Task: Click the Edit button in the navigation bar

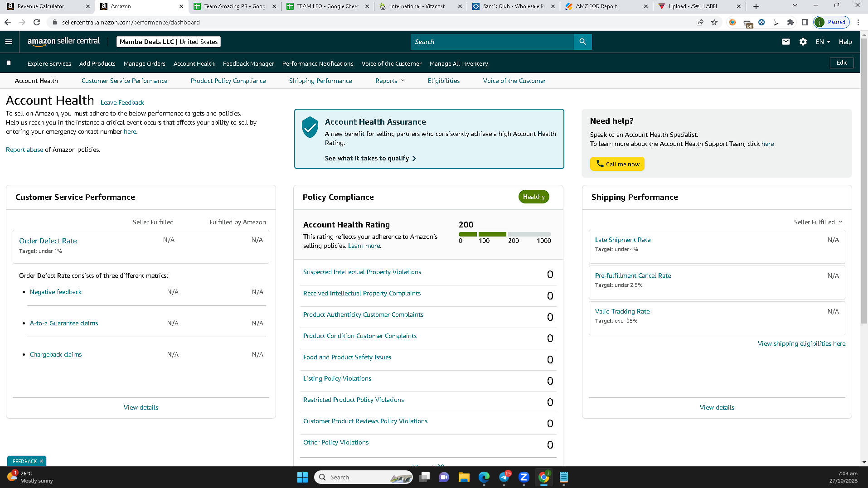Action: [x=842, y=63]
